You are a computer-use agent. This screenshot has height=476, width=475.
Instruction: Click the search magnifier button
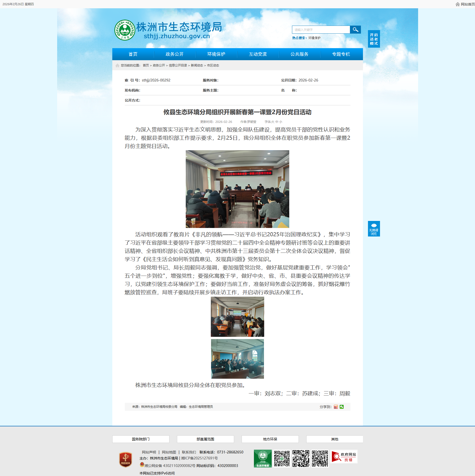[355, 30]
